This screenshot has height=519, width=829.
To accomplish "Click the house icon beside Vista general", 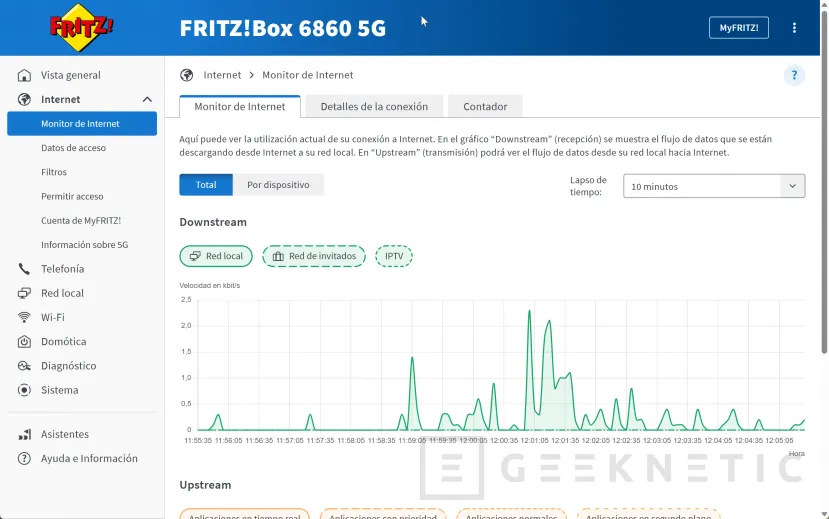I will click(x=24, y=75).
